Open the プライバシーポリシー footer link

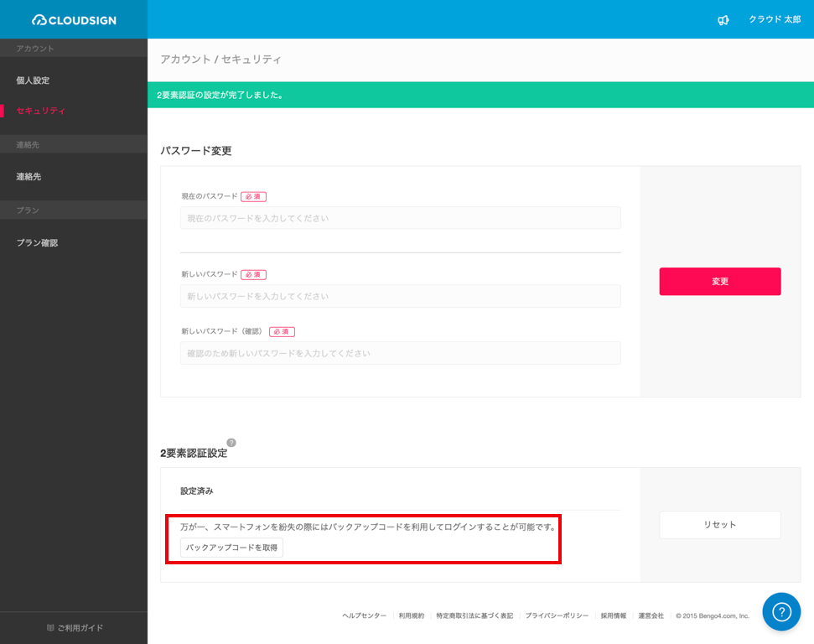pyautogui.click(x=557, y=615)
